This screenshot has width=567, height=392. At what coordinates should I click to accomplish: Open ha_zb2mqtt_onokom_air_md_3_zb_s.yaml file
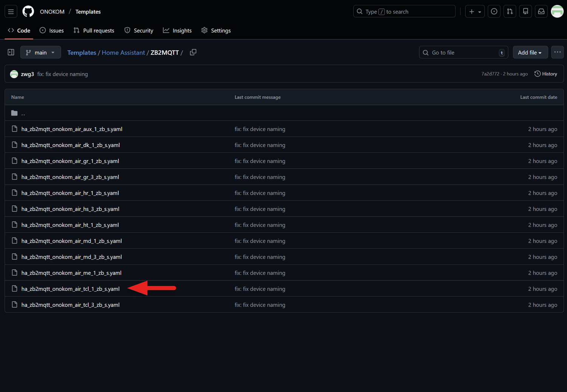(72, 257)
